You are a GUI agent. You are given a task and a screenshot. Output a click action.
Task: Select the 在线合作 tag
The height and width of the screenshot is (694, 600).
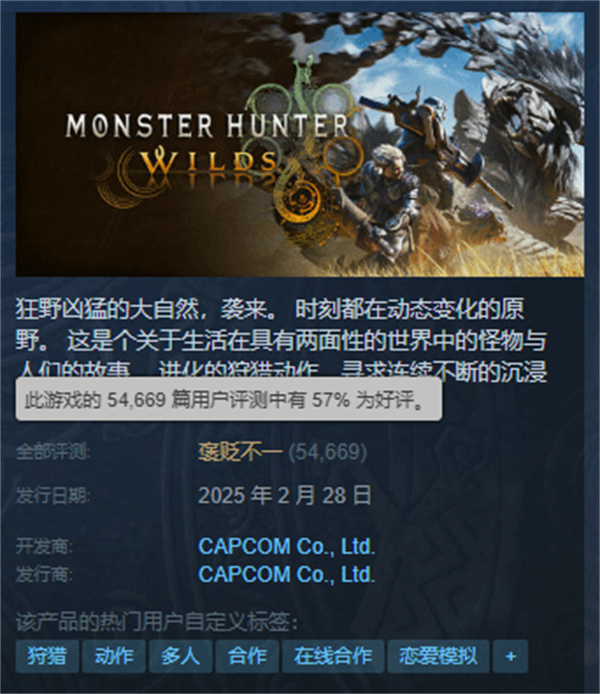pos(333,656)
